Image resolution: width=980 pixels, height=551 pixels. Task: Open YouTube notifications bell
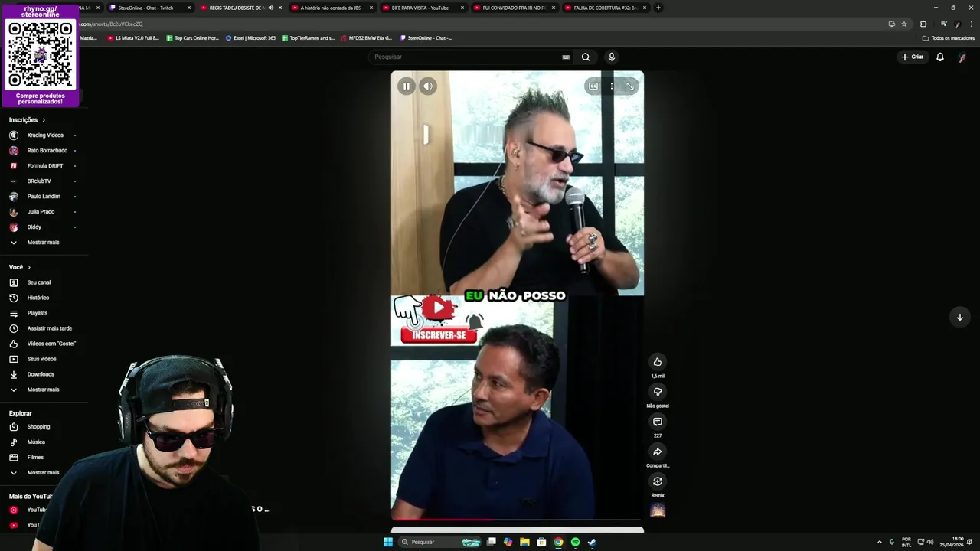[x=940, y=57]
